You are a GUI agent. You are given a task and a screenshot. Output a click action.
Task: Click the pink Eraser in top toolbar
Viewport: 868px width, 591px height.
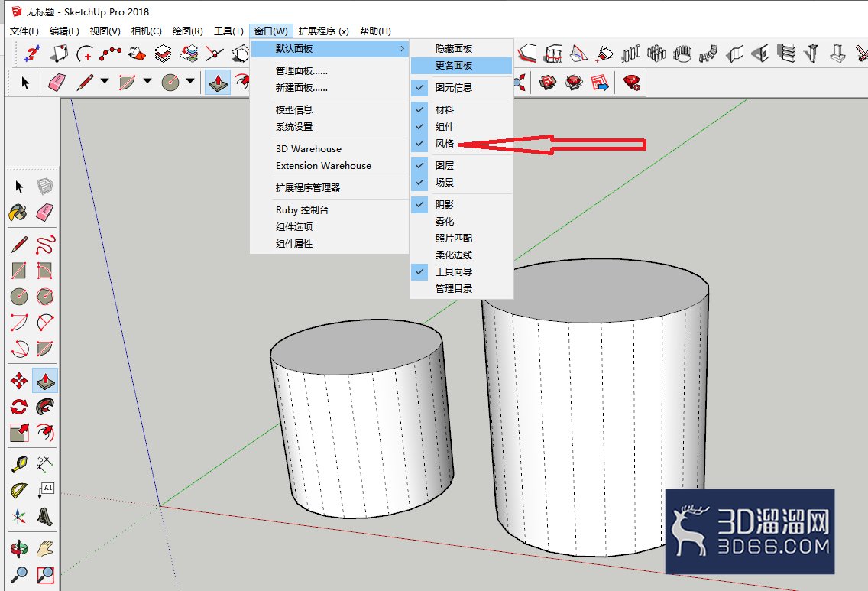click(x=57, y=83)
